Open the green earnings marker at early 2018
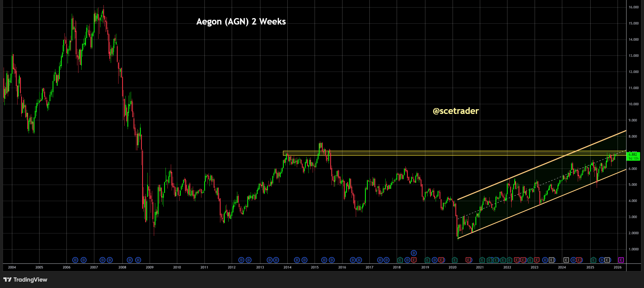Screen dimensions: 644x288 pos(400,260)
